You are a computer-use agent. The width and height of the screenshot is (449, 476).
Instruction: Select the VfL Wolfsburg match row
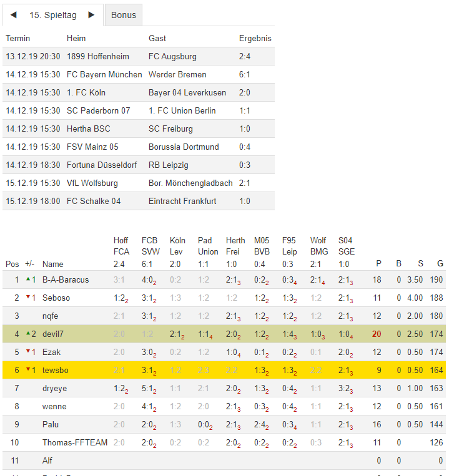pos(139,183)
